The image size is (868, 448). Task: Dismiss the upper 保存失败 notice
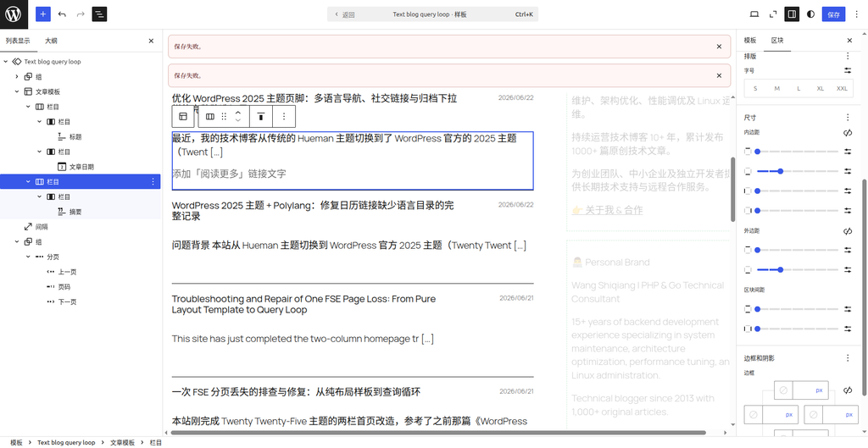(x=719, y=47)
